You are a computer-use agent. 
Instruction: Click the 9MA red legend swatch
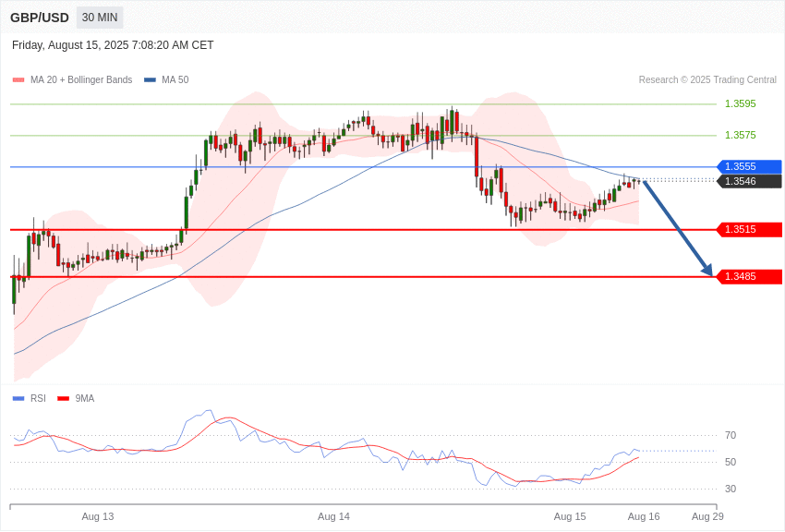point(63,399)
